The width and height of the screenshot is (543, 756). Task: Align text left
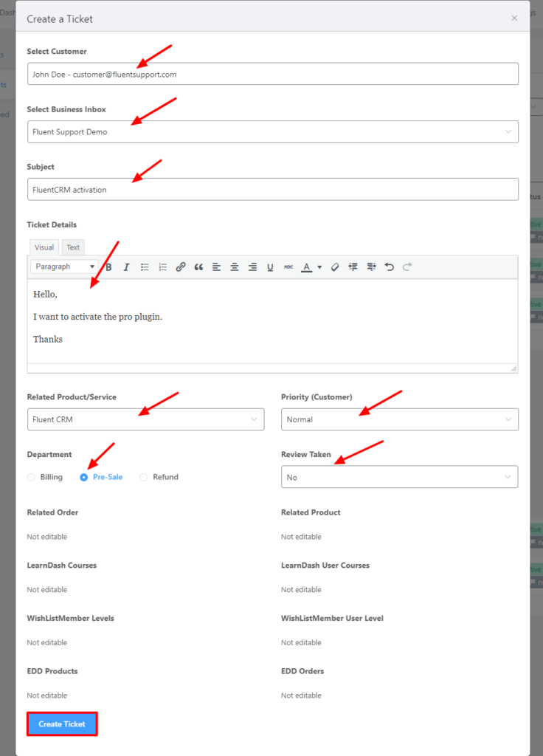pos(216,267)
